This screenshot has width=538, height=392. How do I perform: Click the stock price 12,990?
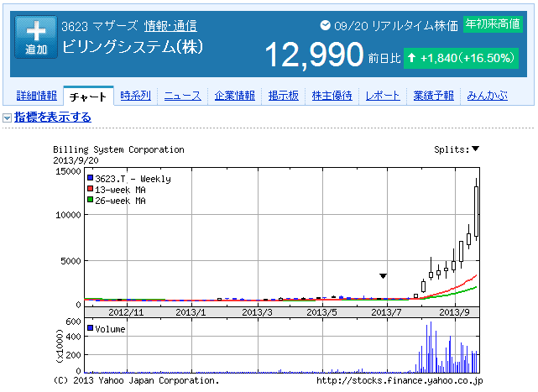click(314, 55)
